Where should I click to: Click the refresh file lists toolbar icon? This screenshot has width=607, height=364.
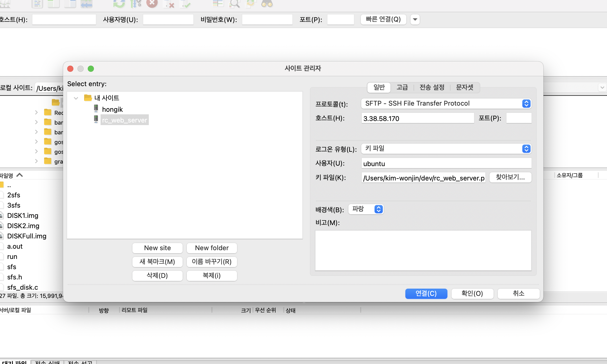(119, 4)
